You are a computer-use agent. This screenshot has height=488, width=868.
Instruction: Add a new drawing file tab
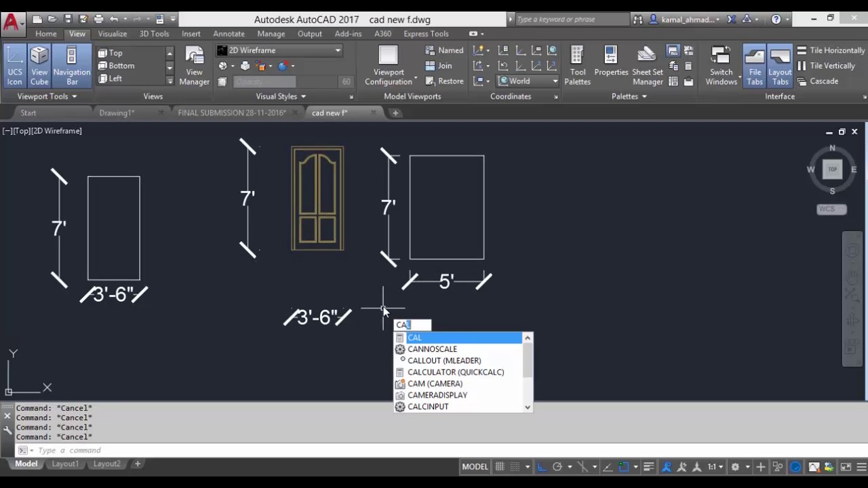coord(395,113)
